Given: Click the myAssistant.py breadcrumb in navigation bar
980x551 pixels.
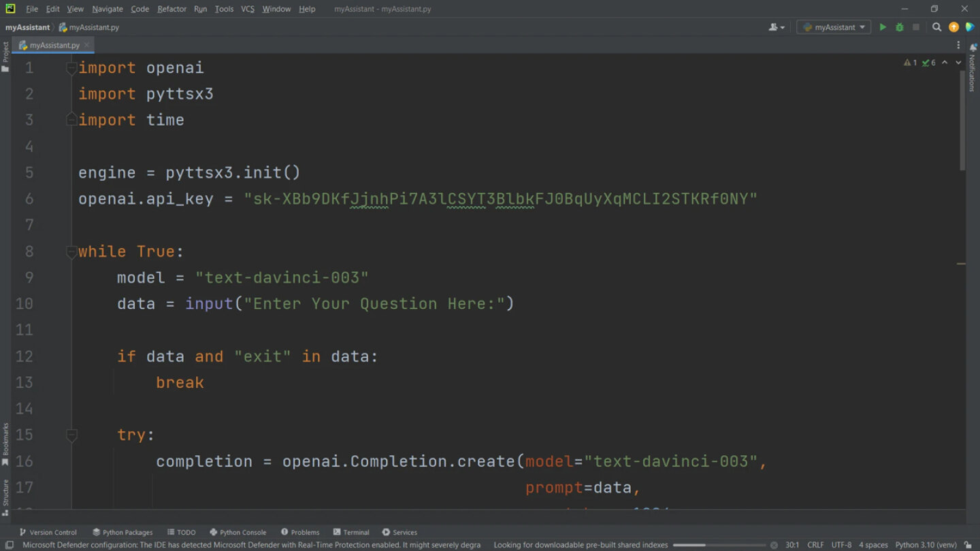Looking at the screenshot, I should tap(89, 27).
